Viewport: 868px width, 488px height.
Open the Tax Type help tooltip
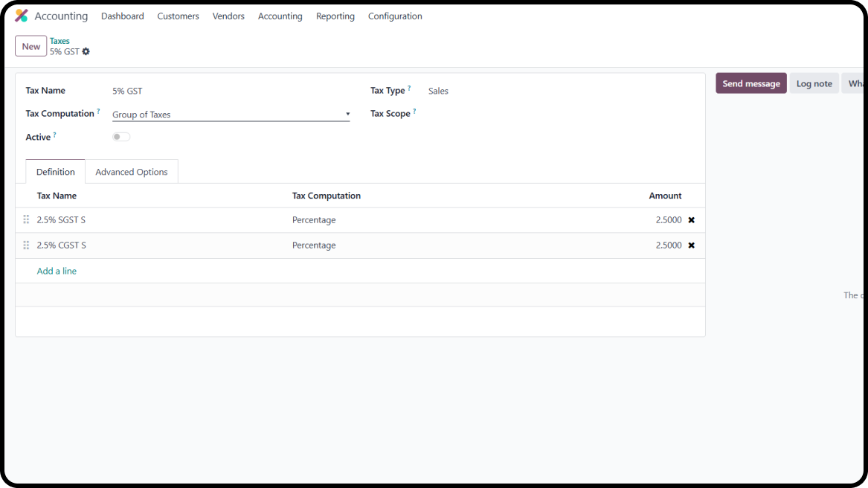(x=410, y=87)
